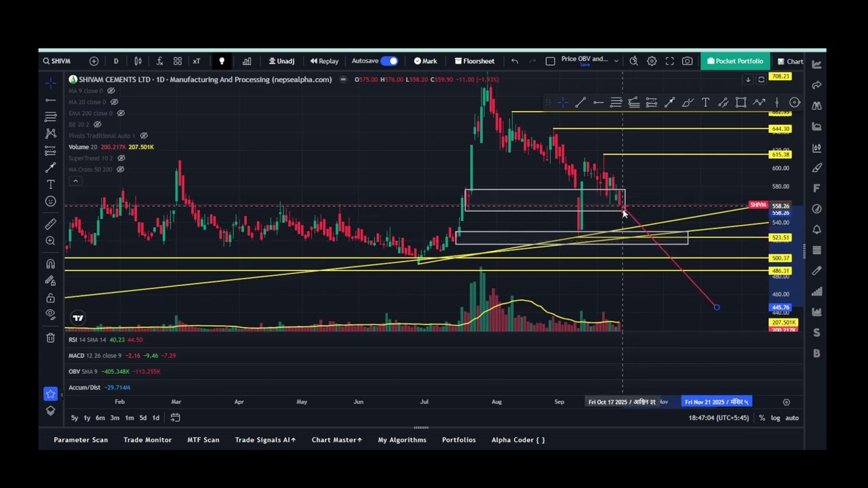This screenshot has height=488, width=868.
Task: Show the BB 20 2 indicator
Action: click(97, 125)
